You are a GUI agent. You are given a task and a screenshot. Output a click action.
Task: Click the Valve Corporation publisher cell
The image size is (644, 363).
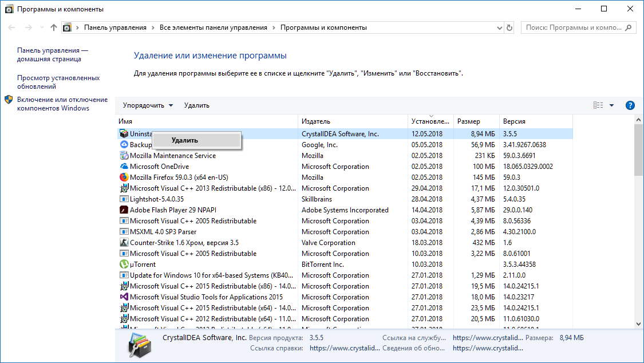[x=329, y=242]
